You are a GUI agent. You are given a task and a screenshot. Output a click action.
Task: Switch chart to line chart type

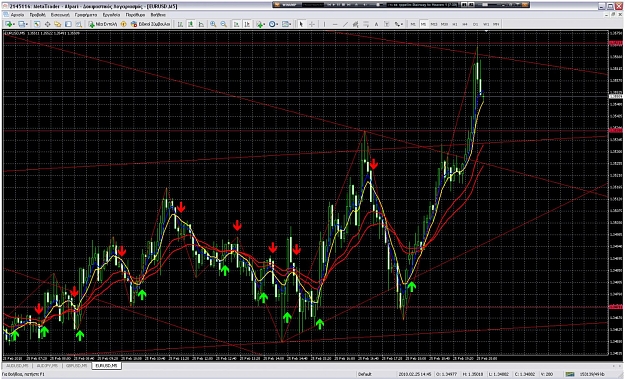coord(201,24)
